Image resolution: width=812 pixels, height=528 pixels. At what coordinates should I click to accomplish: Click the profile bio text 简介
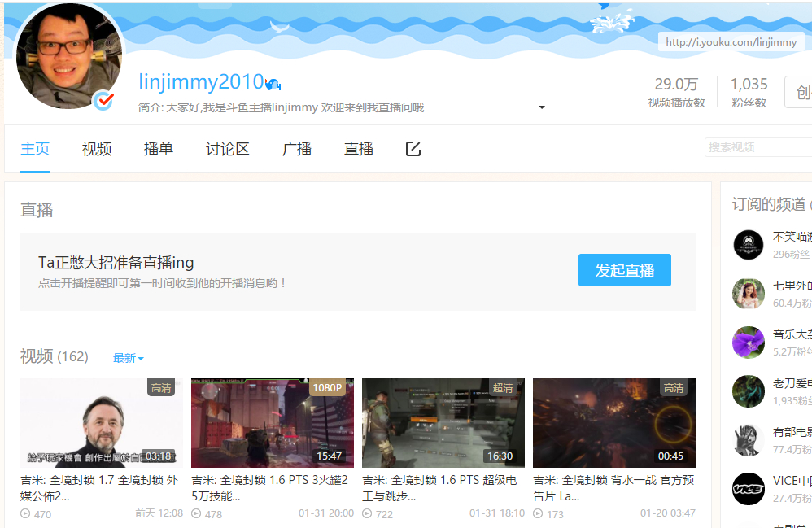pyautogui.click(x=282, y=107)
